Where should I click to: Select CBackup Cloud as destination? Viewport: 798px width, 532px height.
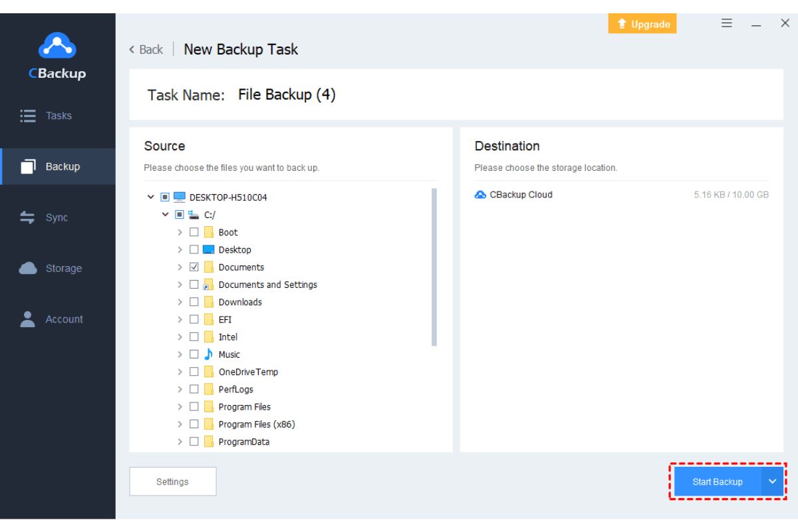pos(621,195)
